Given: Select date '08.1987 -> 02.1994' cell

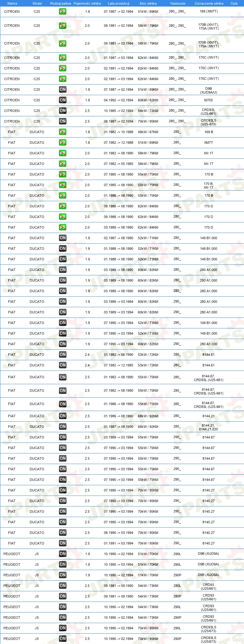Looking at the screenshot, I should [119, 121].
